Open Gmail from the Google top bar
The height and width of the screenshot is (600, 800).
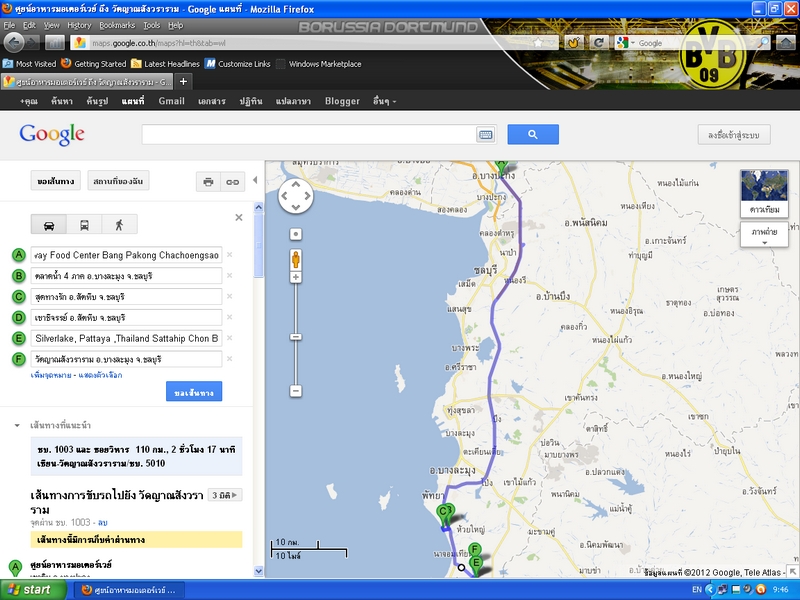point(171,101)
